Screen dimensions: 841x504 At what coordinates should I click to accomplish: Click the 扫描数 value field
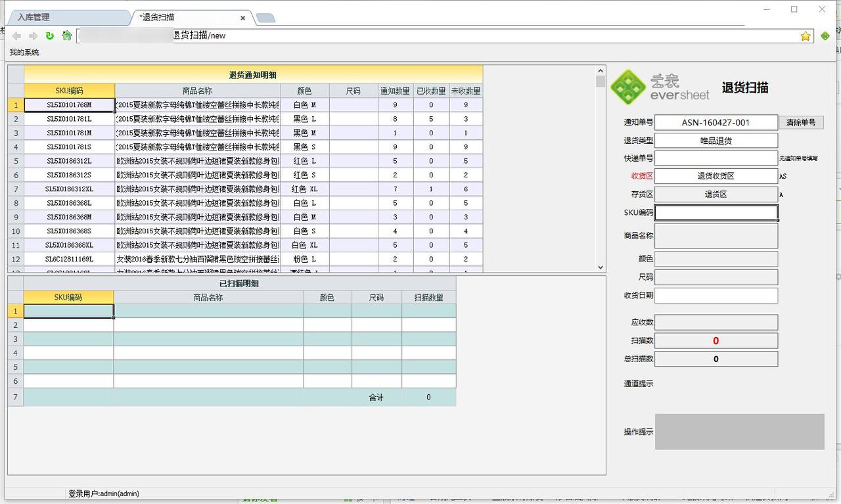(x=716, y=340)
